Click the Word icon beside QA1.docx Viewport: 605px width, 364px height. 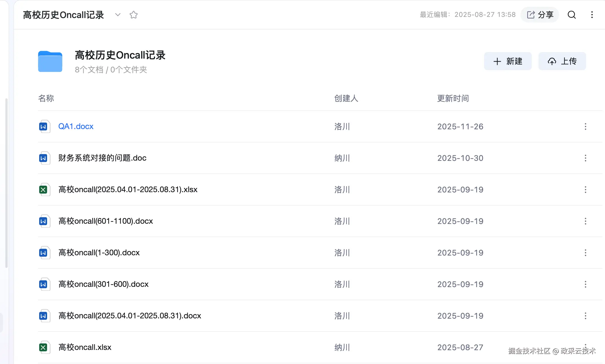click(x=44, y=126)
